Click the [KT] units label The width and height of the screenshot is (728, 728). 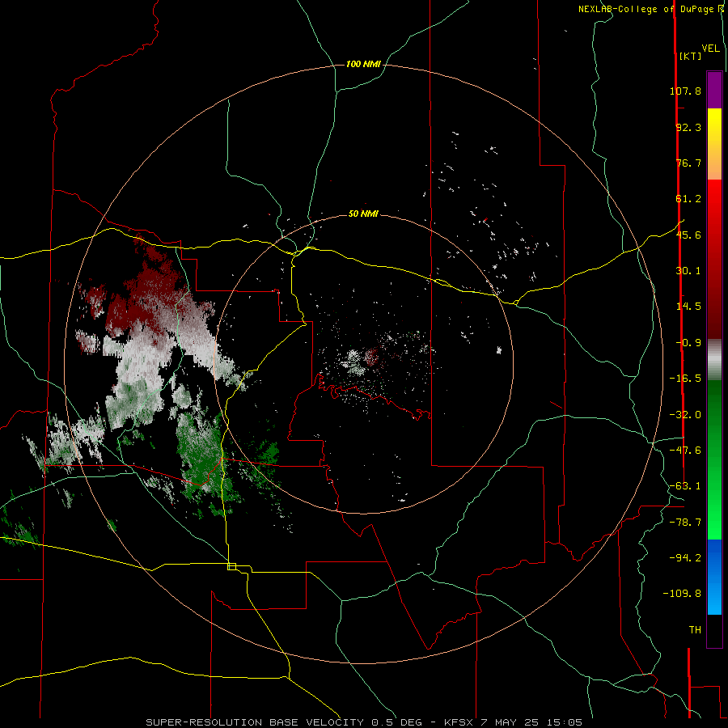(x=691, y=56)
